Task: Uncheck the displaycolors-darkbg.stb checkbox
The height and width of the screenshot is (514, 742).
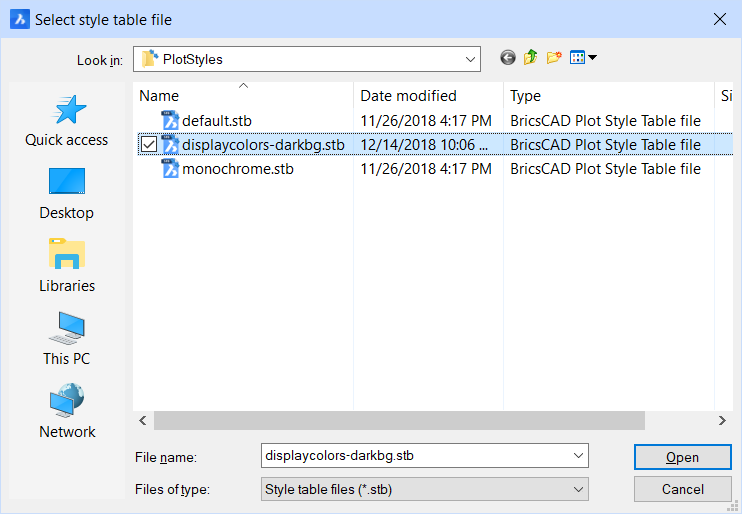Action: (x=149, y=144)
